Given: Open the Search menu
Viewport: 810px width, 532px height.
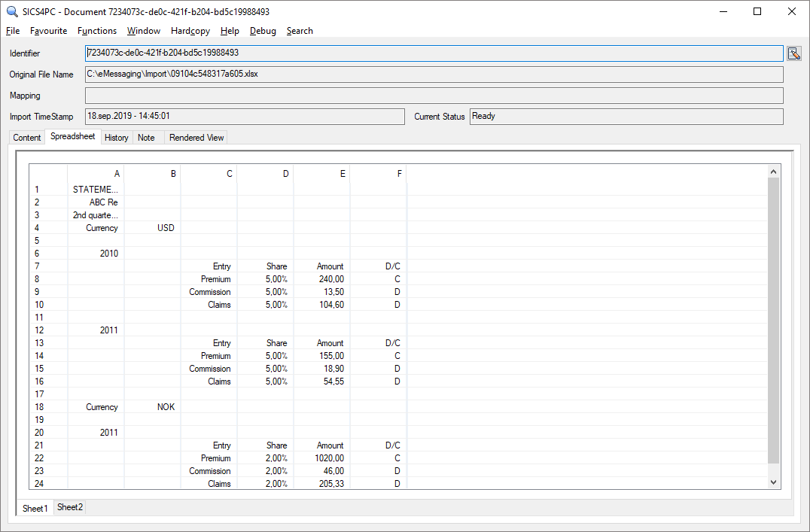Looking at the screenshot, I should (x=300, y=31).
